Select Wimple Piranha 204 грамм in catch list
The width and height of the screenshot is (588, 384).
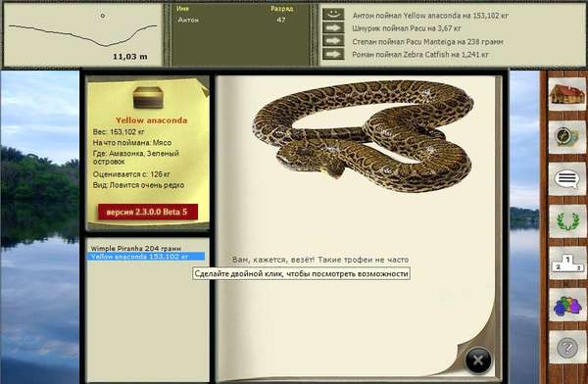click(x=136, y=248)
